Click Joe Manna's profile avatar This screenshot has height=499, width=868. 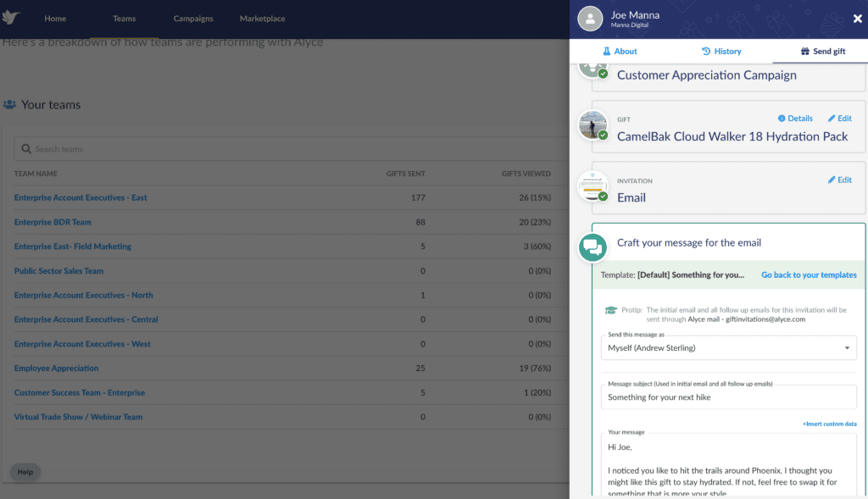pyautogui.click(x=590, y=19)
